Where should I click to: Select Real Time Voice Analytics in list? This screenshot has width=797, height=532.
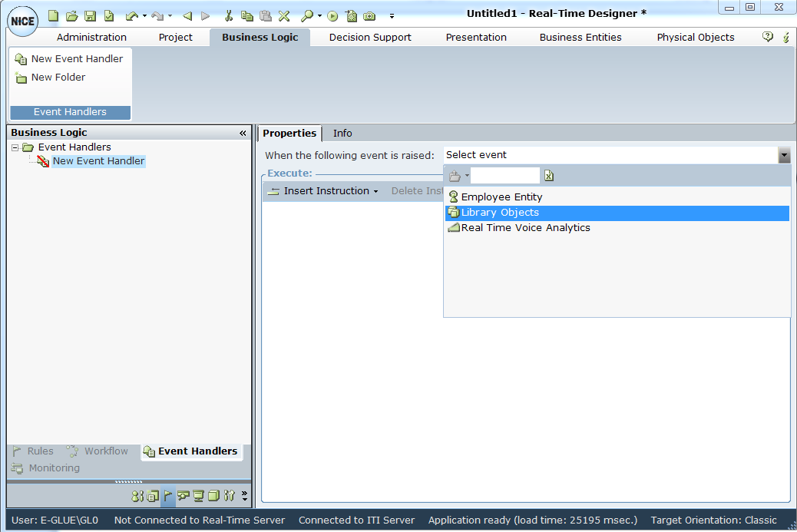click(x=525, y=228)
